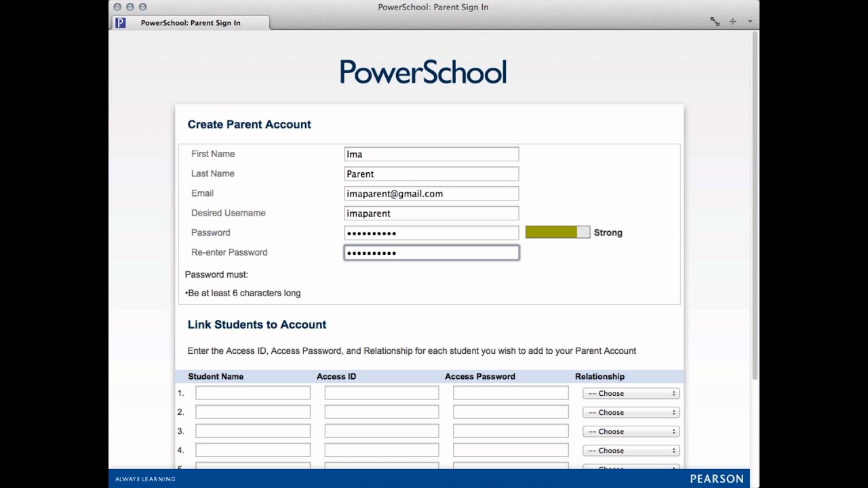Open Relationship dropdown for student row 4
Viewport: 868px width, 488px height.
coord(631,450)
